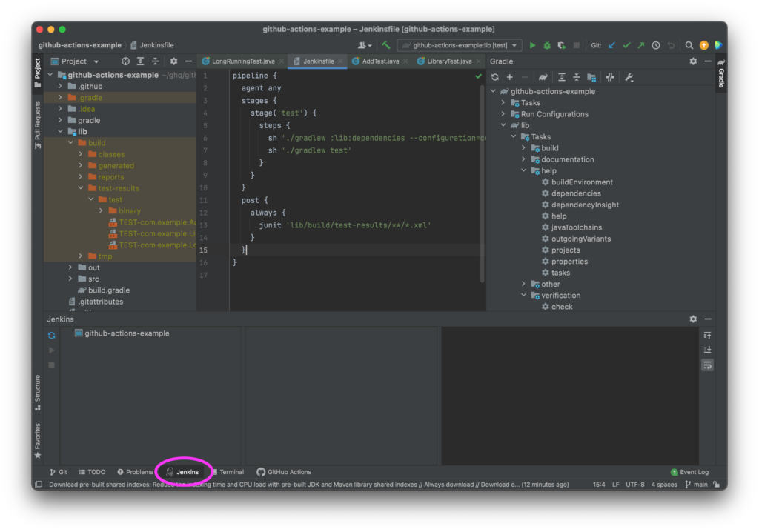This screenshot has height=532, width=759.
Task: Show Git history clock icon
Action: tap(656, 45)
